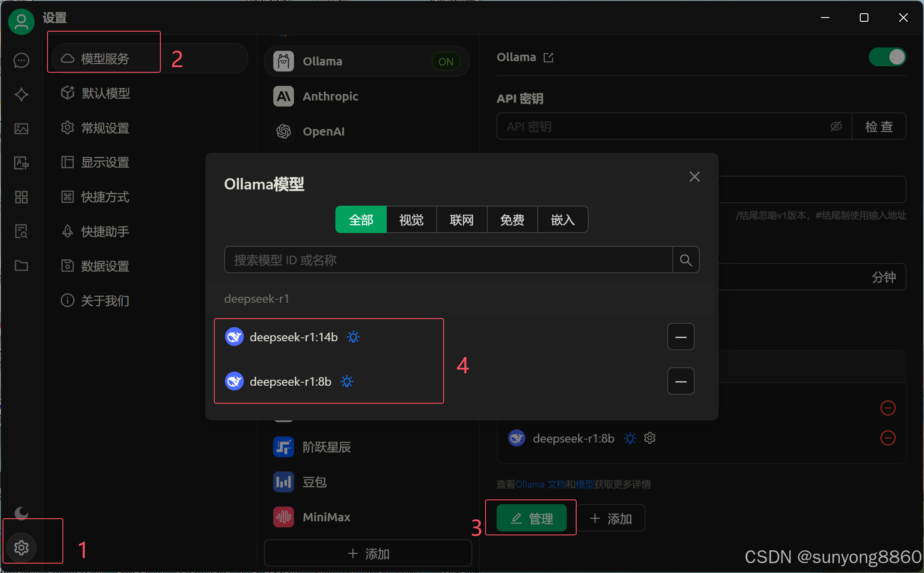Select the 视觉 filter tab
Screen dimensions: 924x573
click(411, 220)
